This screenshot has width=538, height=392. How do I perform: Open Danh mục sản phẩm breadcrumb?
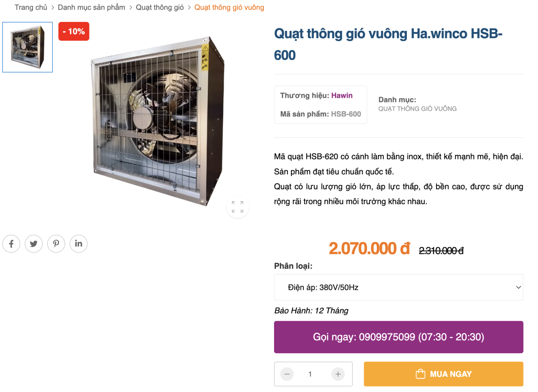pos(91,7)
